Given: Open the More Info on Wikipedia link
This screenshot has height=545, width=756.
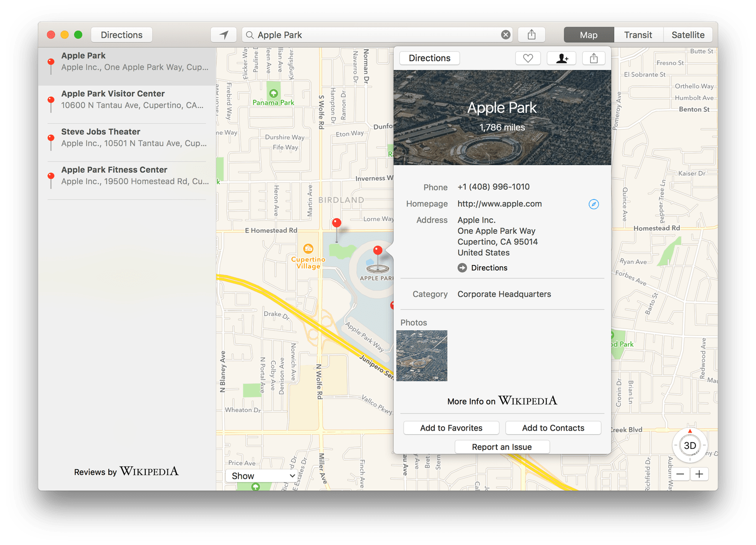Looking at the screenshot, I should pyautogui.click(x=502, y=401).
